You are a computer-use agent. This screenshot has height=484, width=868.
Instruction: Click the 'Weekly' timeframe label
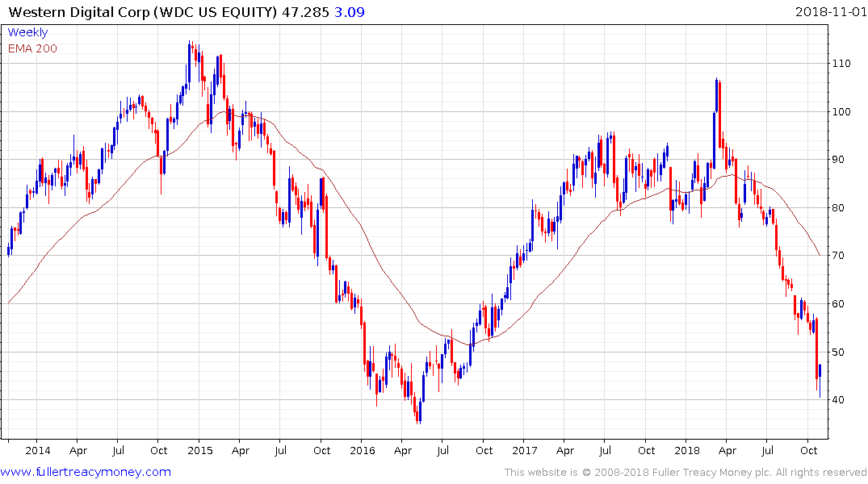coord(27,32)
